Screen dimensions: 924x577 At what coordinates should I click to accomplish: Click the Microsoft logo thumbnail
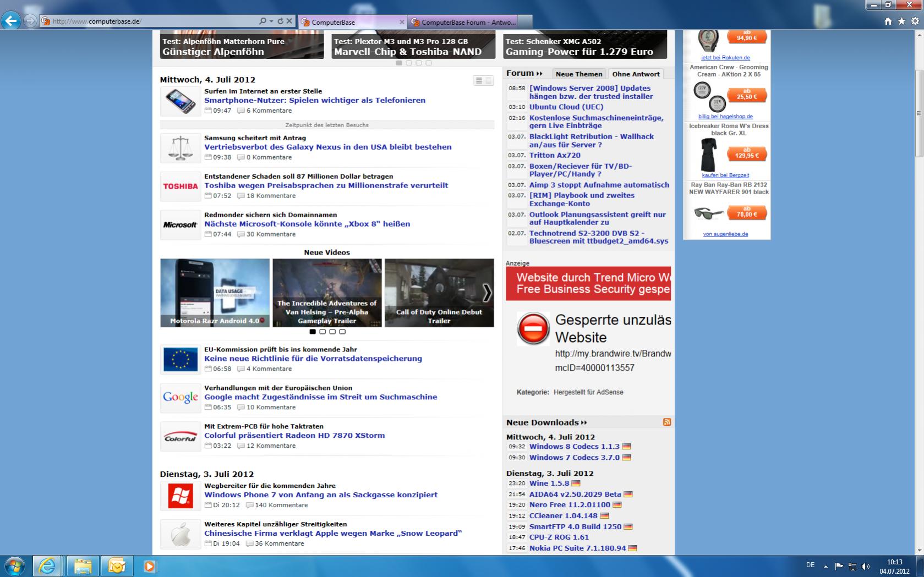(x=181, y=225)
